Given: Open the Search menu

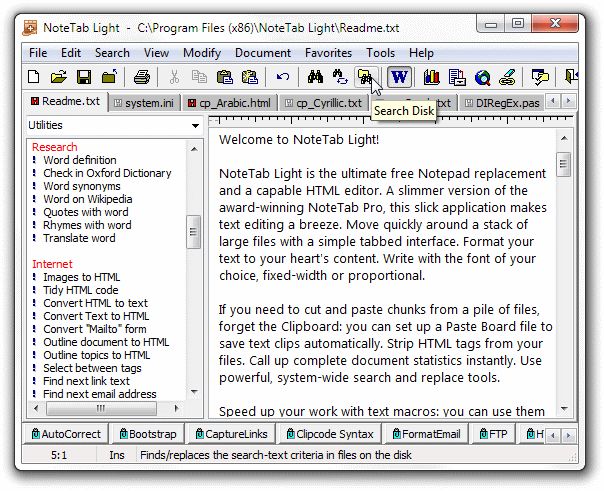Looking at the screenshot, I should (x=112, y=53).
